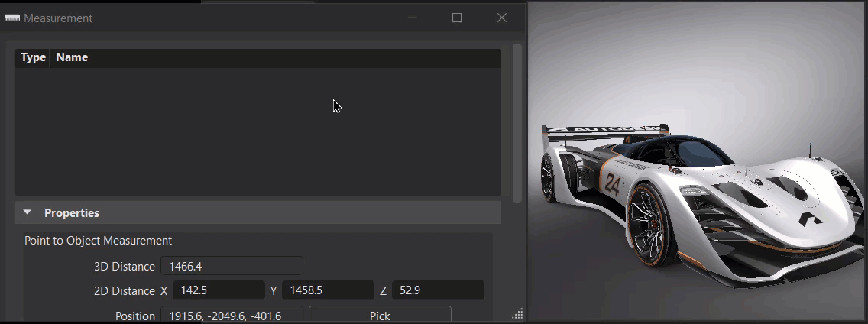Select the 2D Distance Y field
This screenshot has height=324, width=868.
329,290
